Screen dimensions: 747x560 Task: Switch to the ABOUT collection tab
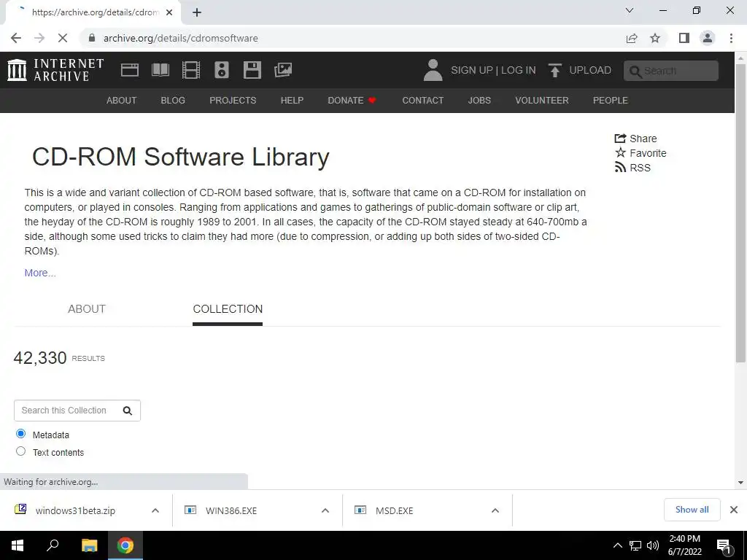(x=87, y=309)
